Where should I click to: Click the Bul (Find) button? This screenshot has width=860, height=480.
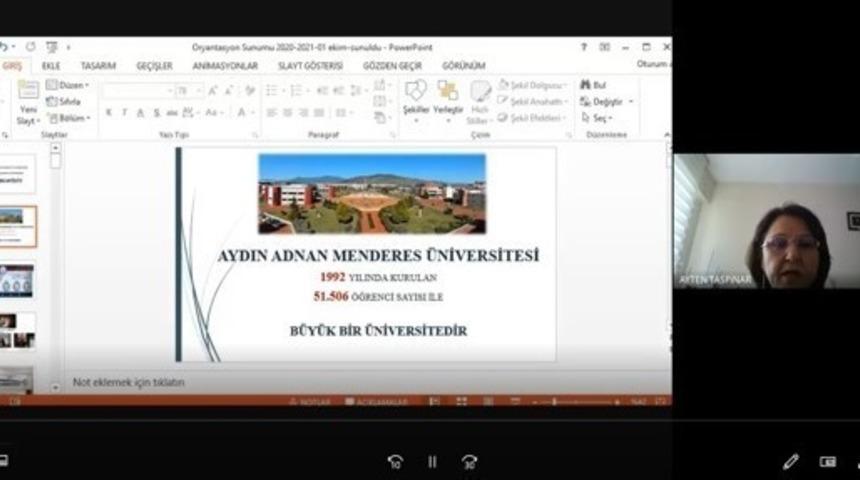point(593,85)
